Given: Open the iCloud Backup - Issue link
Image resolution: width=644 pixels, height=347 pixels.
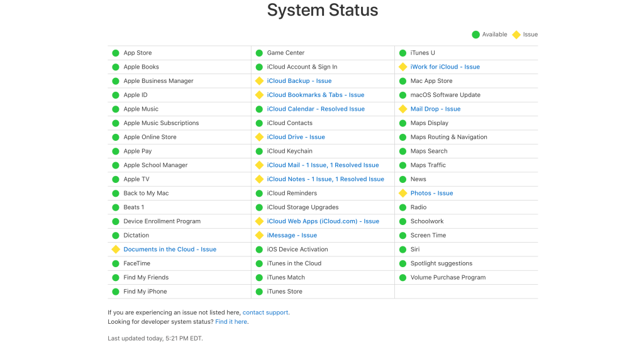Looking at the screenshot, I should pos(299,81).
